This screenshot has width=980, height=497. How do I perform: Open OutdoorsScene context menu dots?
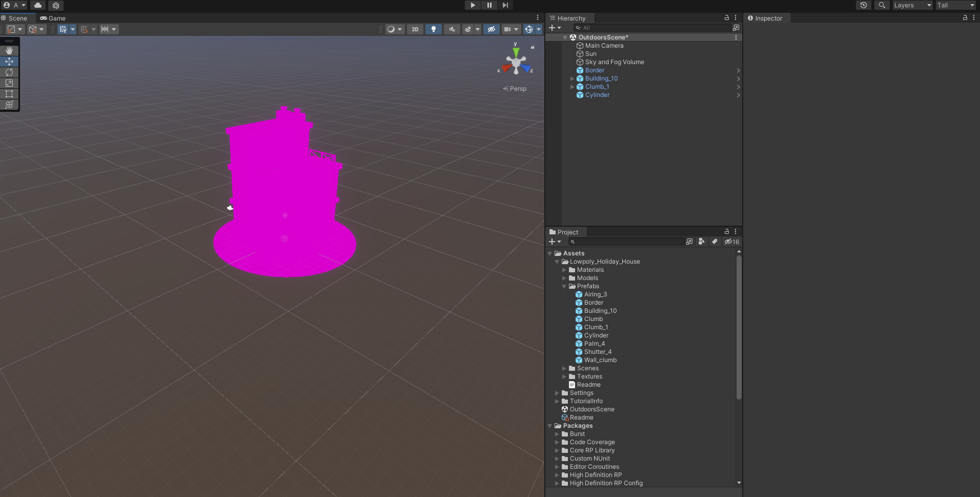(x=736, y=37)
